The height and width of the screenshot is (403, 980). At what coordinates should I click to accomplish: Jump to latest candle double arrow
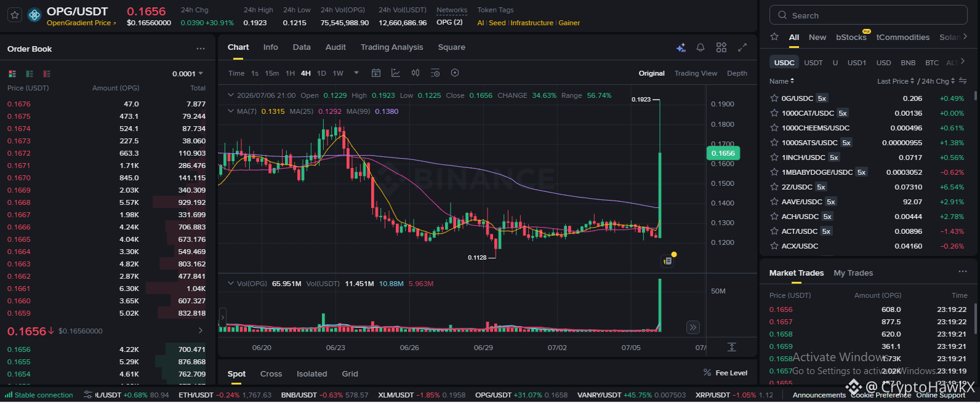tap(693, 327)
